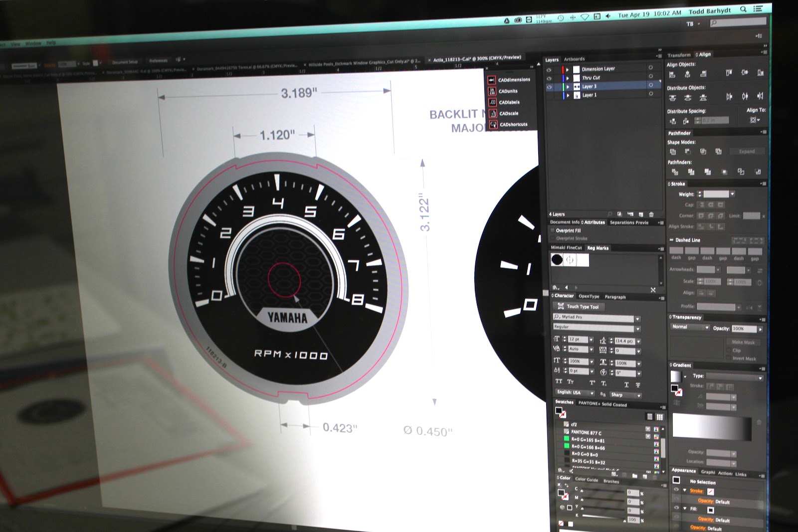Select the PANTONE 877 C swatch
The height and width of the screenshot is (532, 798).
click(x=586, y=433)
